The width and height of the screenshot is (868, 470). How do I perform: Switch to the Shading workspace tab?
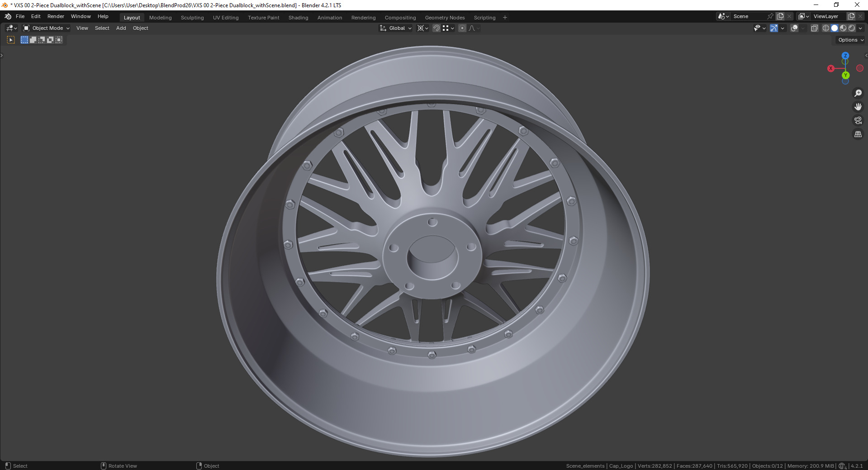298,18
